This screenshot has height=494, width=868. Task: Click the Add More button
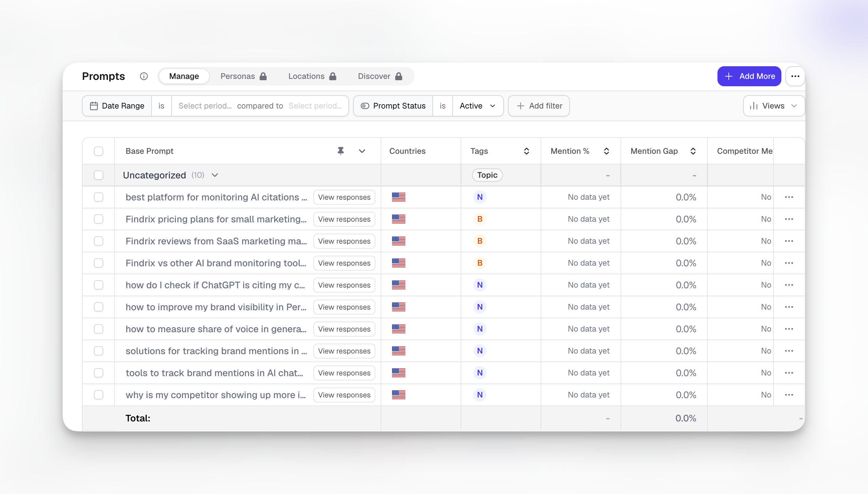pos(749,76)
